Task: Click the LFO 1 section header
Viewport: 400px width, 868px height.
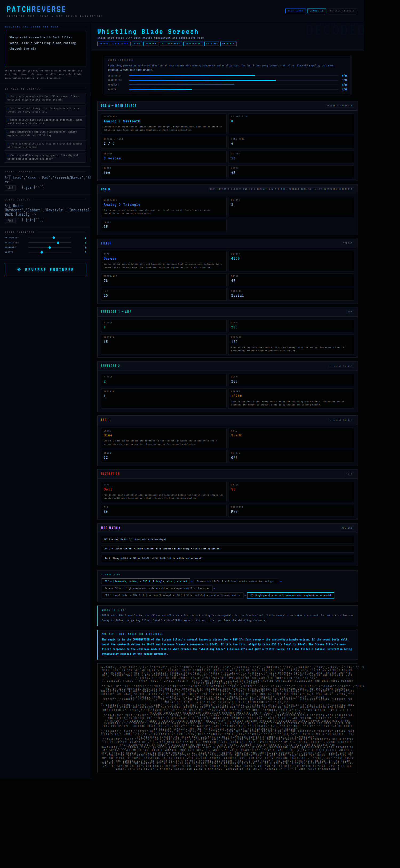Action: pos(227,420)
